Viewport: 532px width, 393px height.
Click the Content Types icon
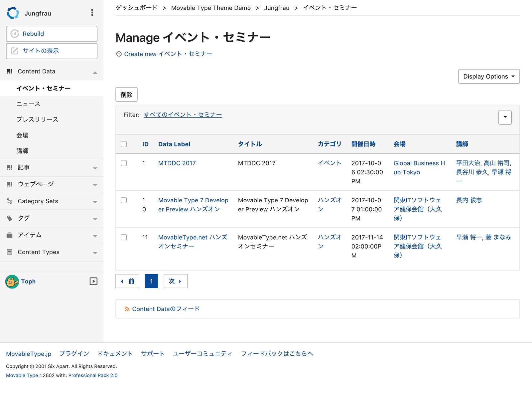pyautogui.click(x=10, y=252)
